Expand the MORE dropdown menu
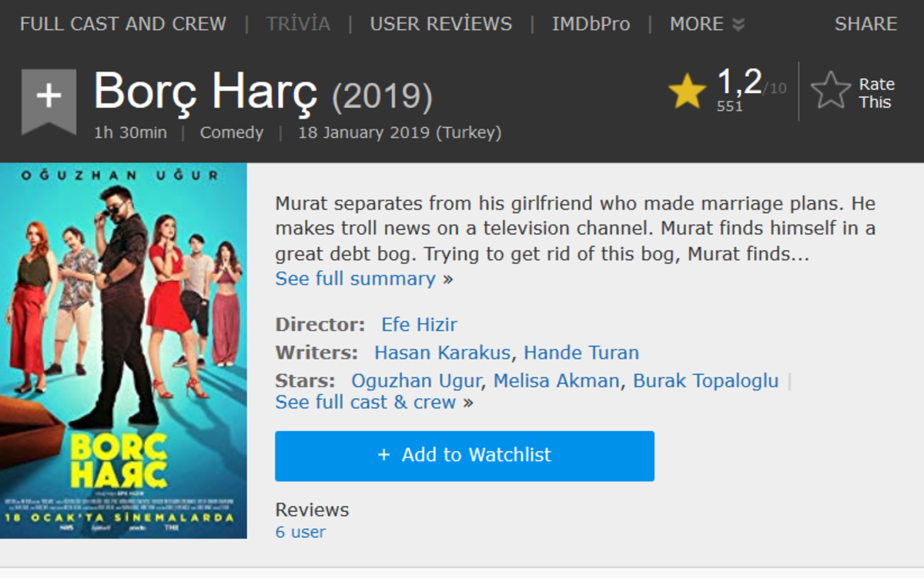 coord(706,24)
